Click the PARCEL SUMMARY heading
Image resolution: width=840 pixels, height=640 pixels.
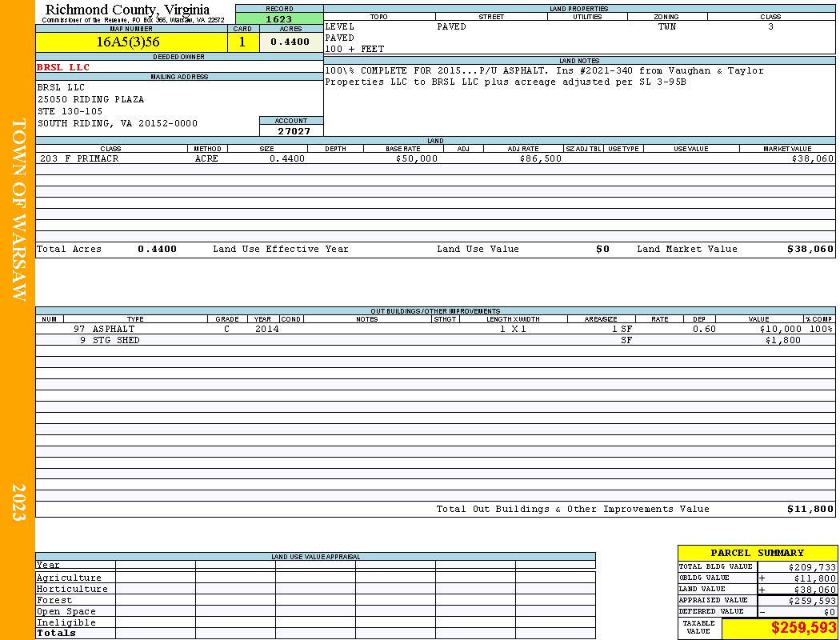[757, 553]
